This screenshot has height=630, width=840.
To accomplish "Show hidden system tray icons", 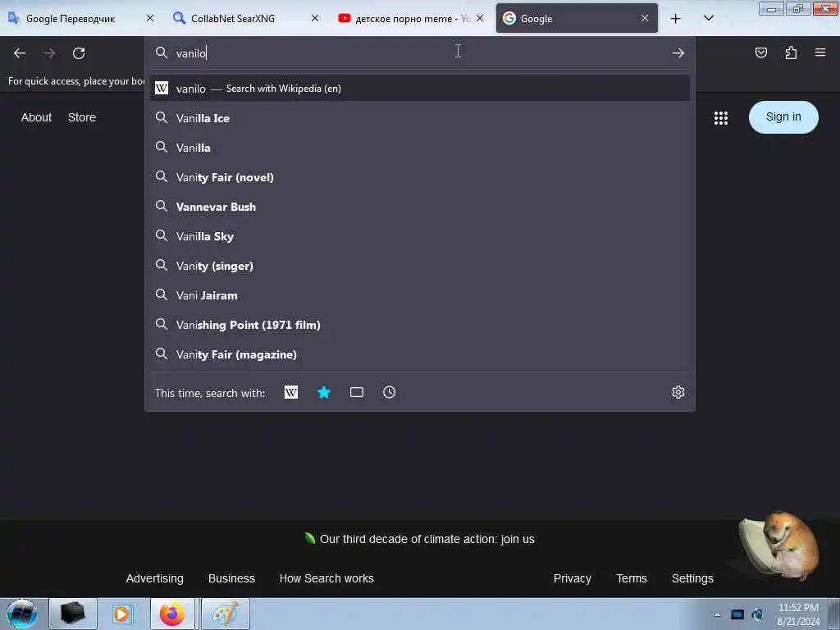I will 717,614.
